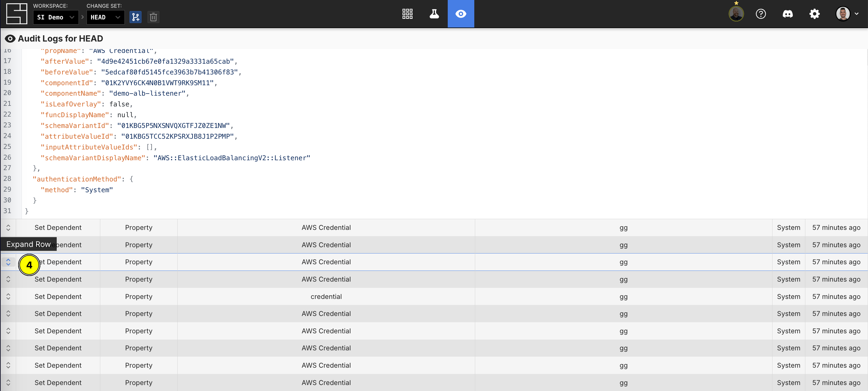The height and width of the screenshot is (391, 868).
Task: Open the user profile menu chevron
Action: pos(857,14)
